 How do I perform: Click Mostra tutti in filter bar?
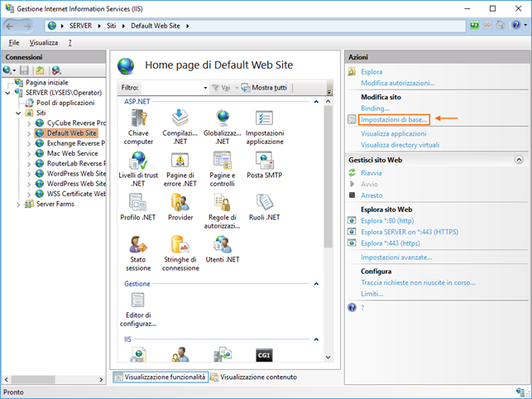[x=264, y=88]
